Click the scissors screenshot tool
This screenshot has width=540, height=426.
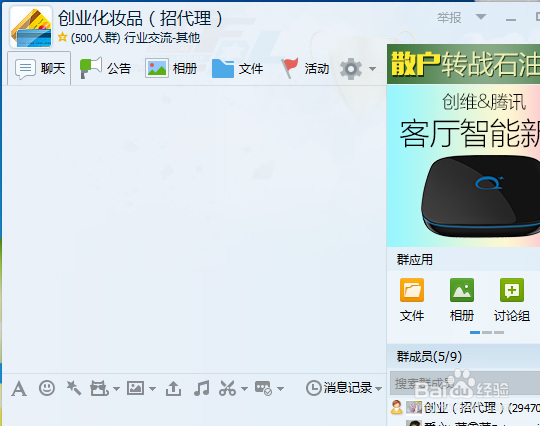click(x=227, y=388)
